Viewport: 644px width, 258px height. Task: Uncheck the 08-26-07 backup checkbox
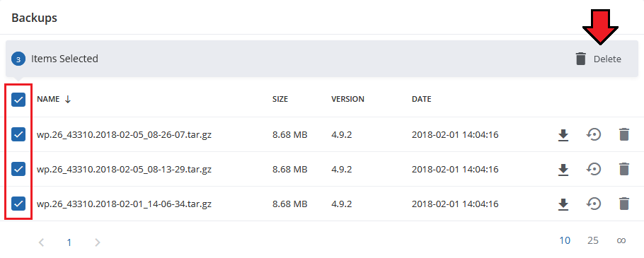pos(18,134)
